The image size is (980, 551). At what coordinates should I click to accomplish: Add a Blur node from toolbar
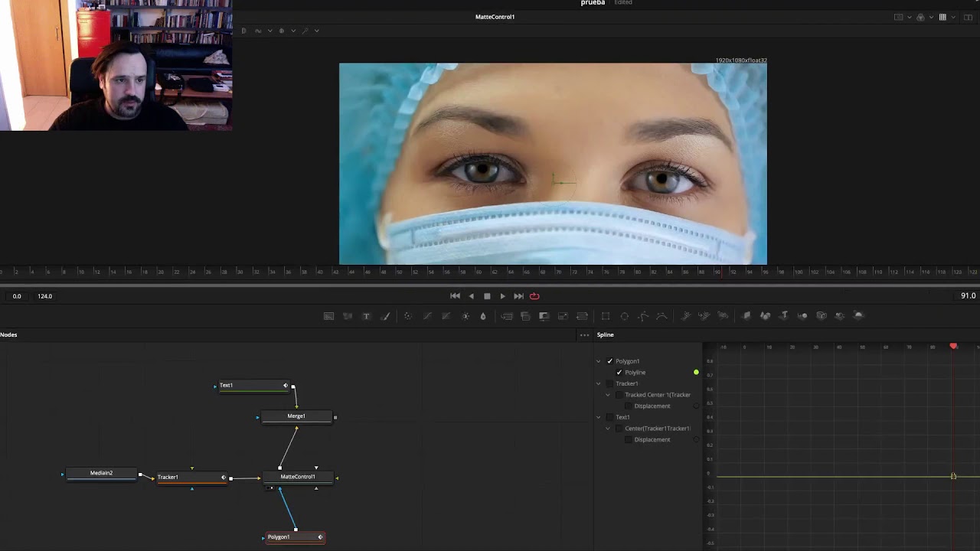click(x=482, y=316)
